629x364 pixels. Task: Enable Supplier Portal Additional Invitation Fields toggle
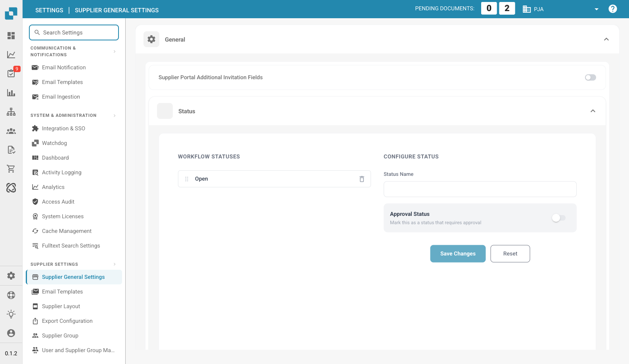591,78
